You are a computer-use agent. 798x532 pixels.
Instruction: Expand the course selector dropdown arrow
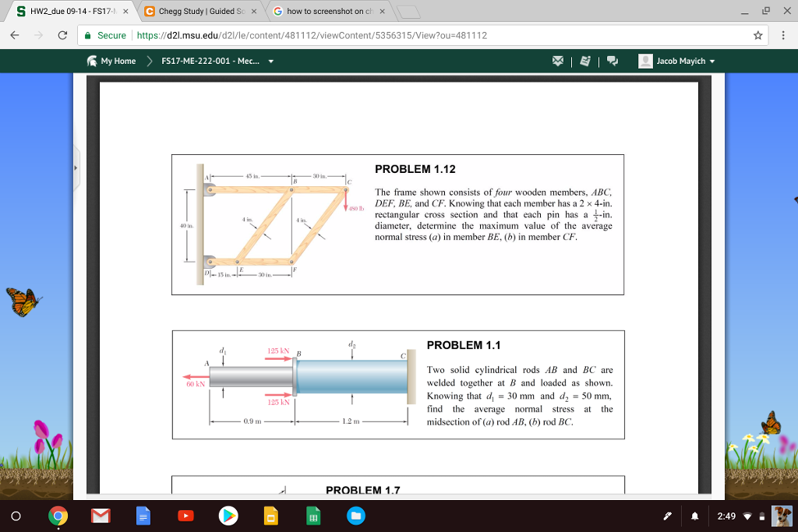coord(270,62)
